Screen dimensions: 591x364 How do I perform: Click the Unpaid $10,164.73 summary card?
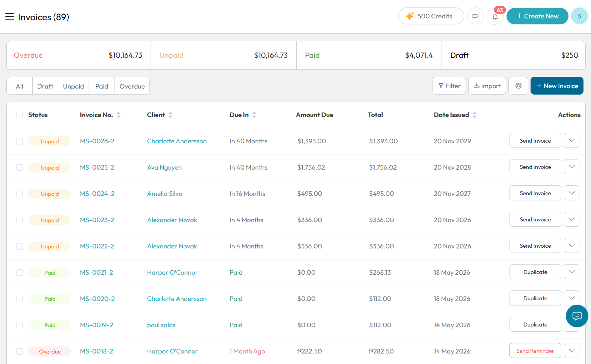(x=223, y=55)
